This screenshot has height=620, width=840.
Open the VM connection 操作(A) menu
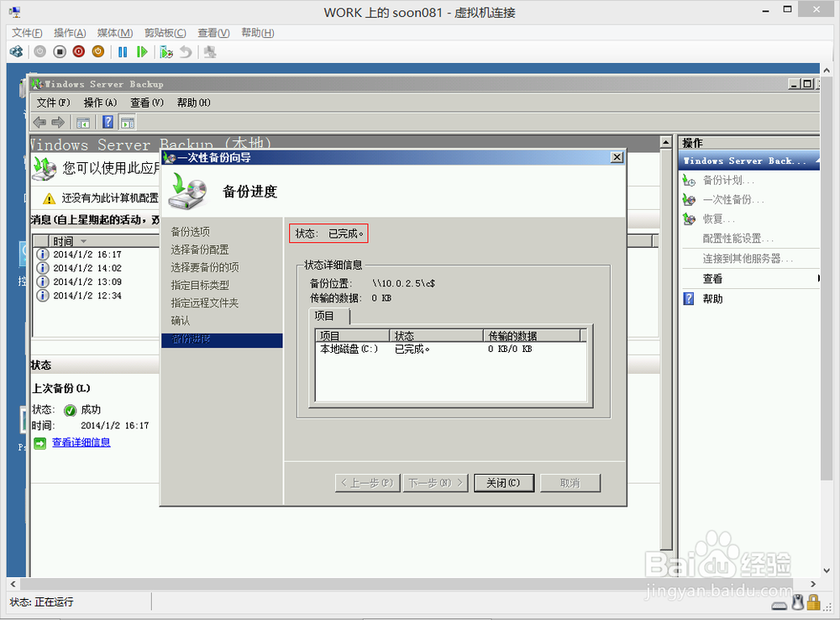pos(70,34)
